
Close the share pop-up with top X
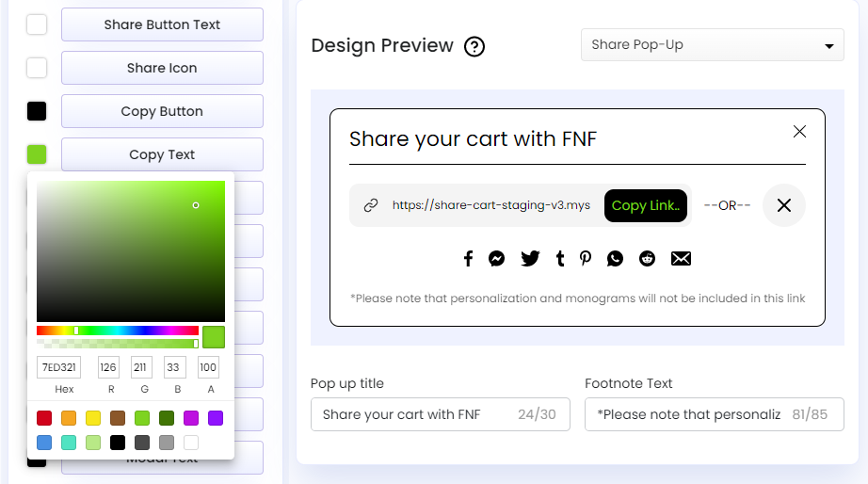tap(799, 132)
